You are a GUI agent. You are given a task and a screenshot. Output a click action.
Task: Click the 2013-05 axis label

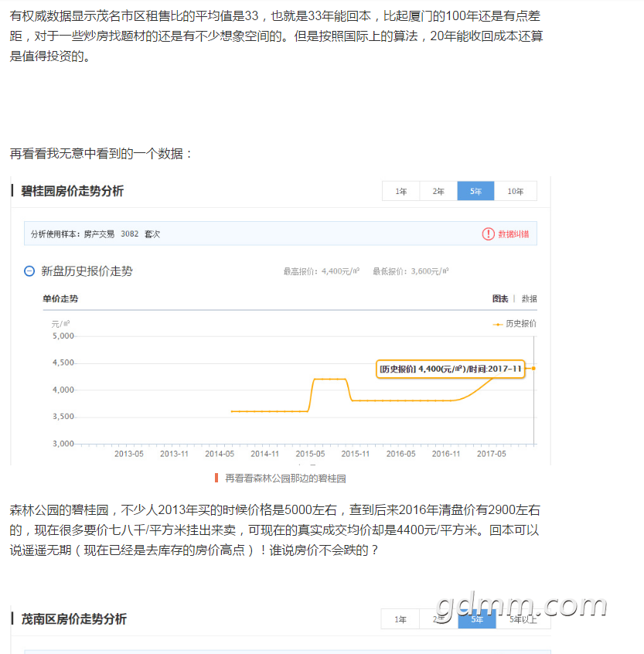click(129, 454)
